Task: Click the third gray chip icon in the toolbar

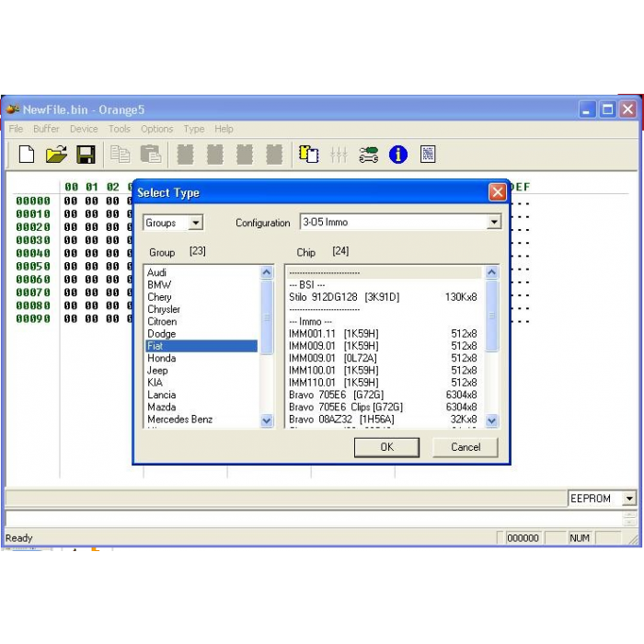Action: click(x=245, y=155)
